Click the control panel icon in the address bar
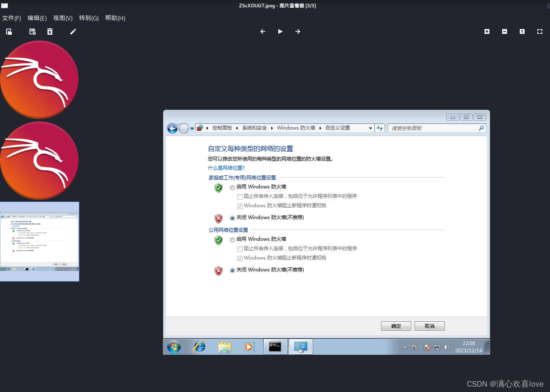This screenshot has height=392, width=550. [x=200, y=128]
